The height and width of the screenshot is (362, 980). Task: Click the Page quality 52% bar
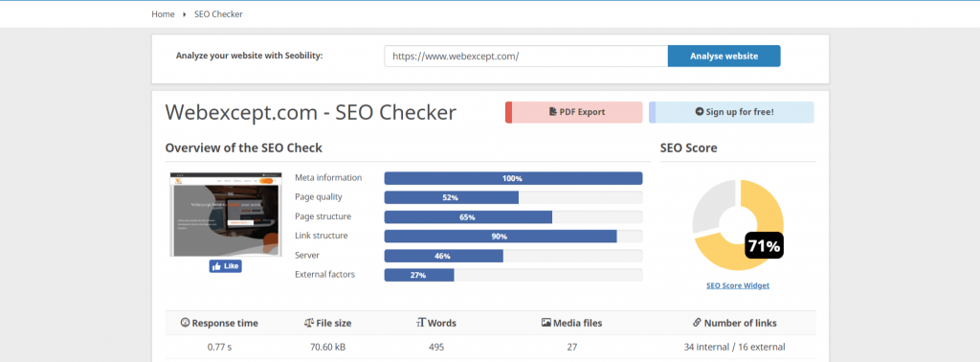[x=513, y=197]
